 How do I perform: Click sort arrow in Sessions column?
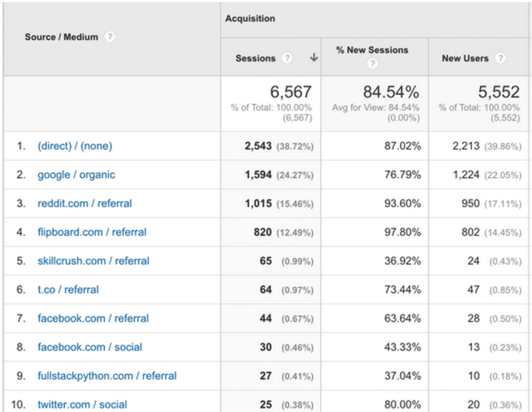click(314, 57)
